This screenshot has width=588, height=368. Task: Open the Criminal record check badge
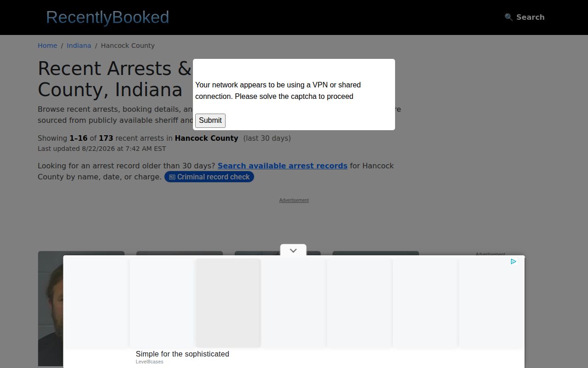click(x=209, y=177)
